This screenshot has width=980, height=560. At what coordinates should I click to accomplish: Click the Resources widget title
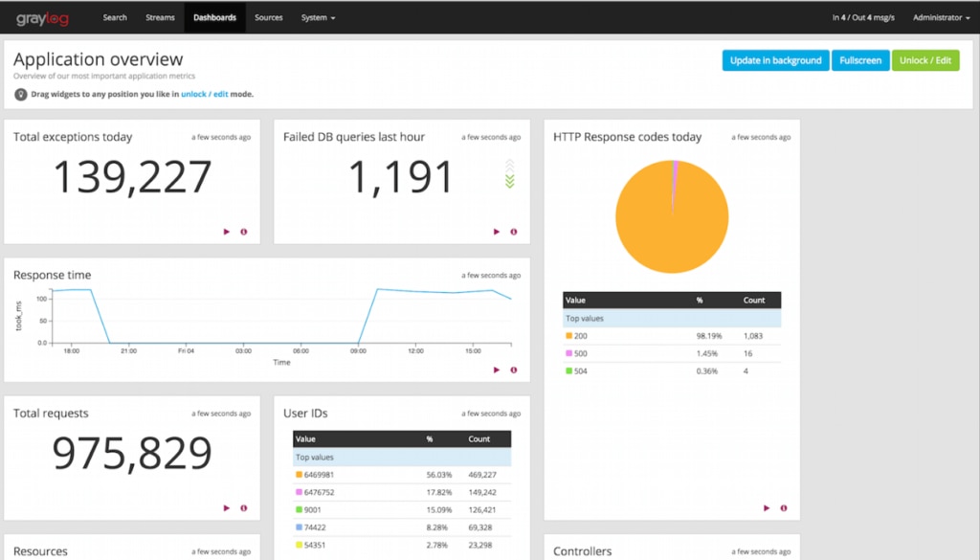40,551
